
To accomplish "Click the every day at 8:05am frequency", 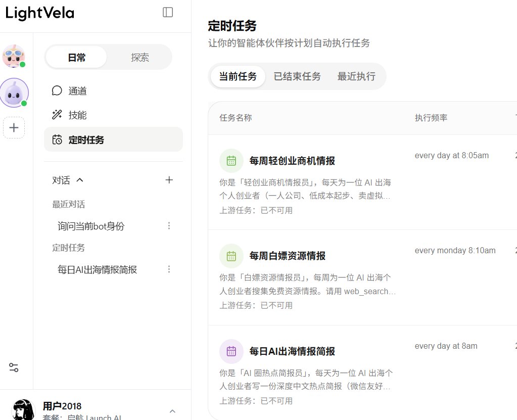I will pos(452,156).
